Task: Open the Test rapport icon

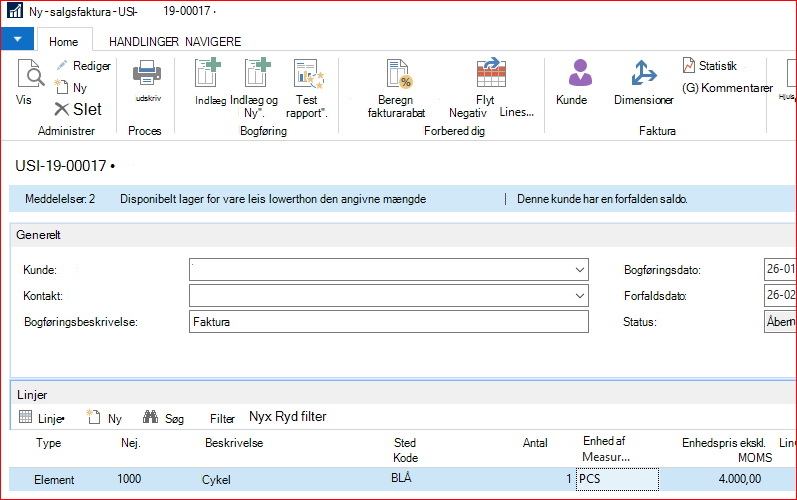Action: (x=309, y=74)
